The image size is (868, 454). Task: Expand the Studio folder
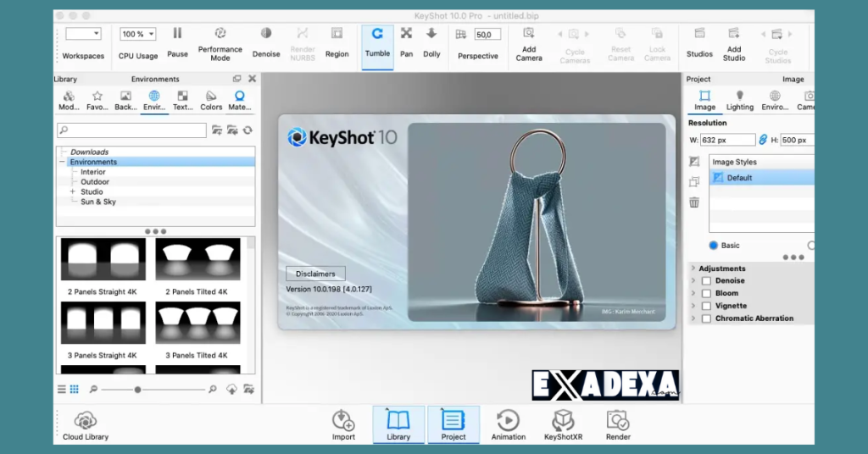point(72,191)
